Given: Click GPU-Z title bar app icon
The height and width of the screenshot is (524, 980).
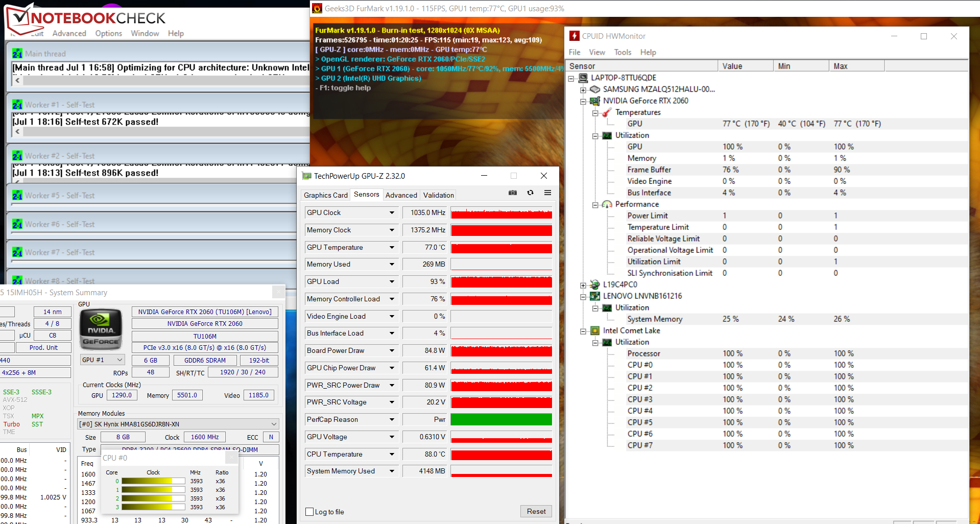Looking at the screenshot, I should 306,176.
